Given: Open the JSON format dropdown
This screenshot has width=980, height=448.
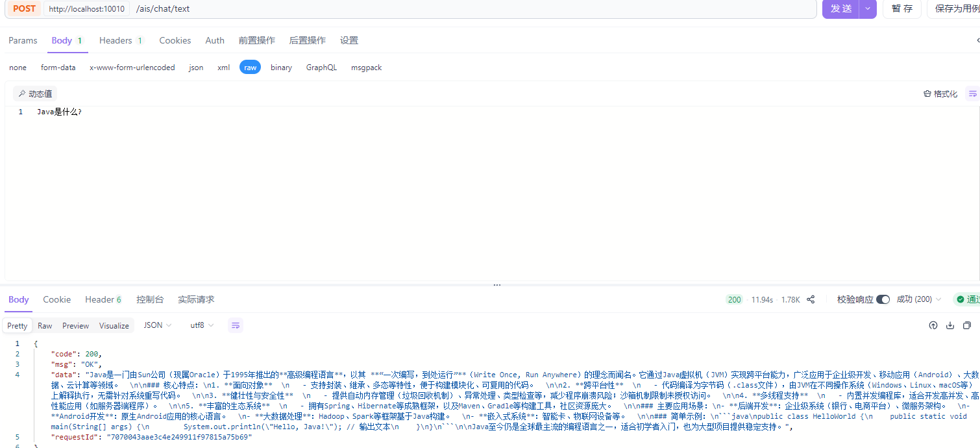Looking at the screenshot, I should (x=158, y=325).
